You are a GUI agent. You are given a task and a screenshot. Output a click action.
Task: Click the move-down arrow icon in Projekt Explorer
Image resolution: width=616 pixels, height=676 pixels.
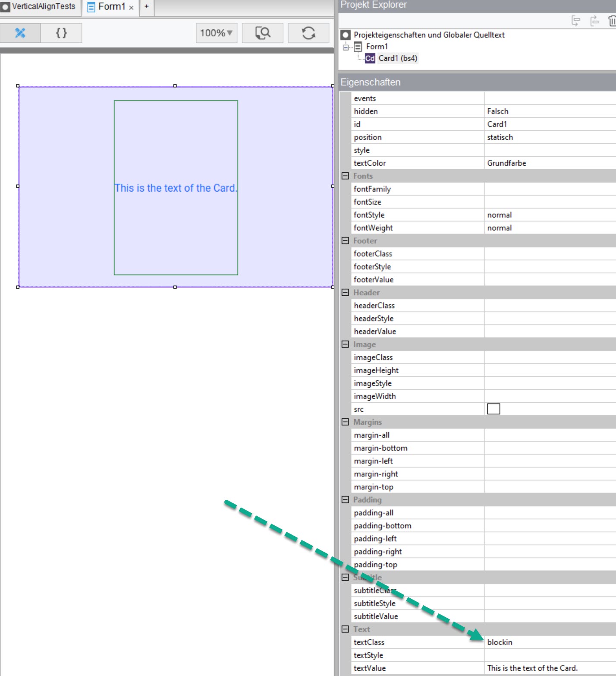(x=575, y=20)
